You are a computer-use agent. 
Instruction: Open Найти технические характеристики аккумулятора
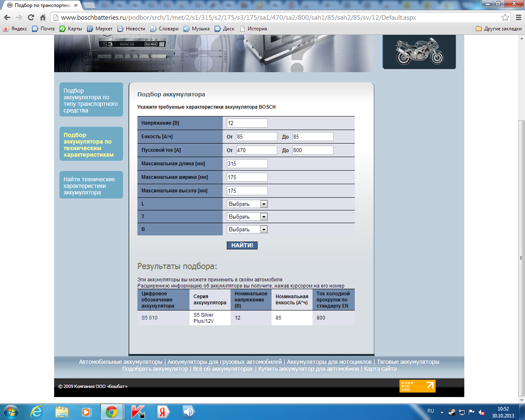(x=91, y=185)
